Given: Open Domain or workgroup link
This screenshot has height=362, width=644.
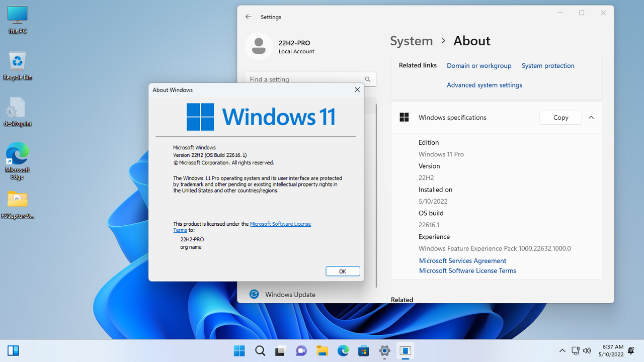Looking at the screenshot, I should 479,66.
